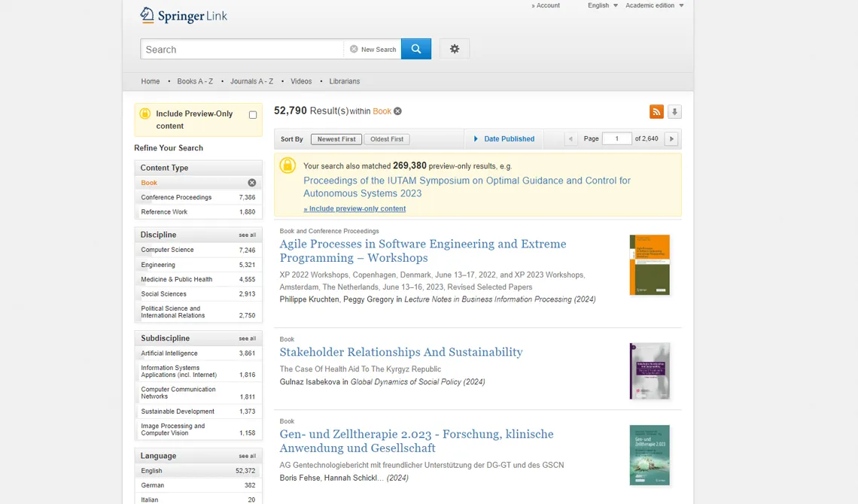Tick the Include Preview-Only content checkbox

coord(253,115)
